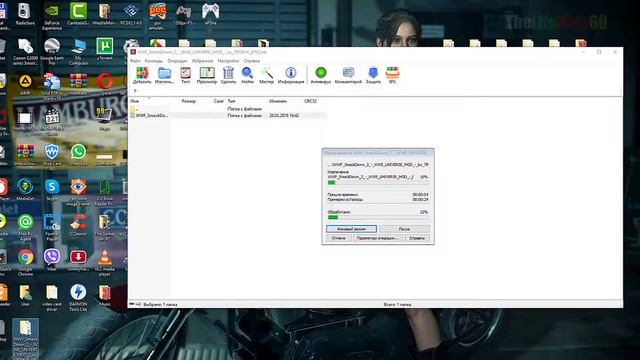This screenshot has width=640, height=360.
Task: Open the Просмотр (View) toolbar icon
Action: [207, 76]
